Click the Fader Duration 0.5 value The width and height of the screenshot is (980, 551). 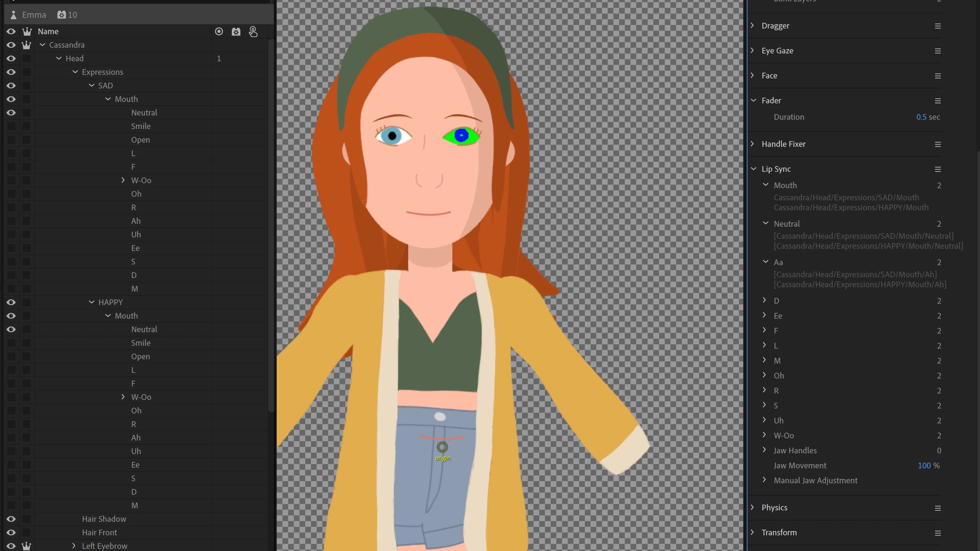coord(921,117)
